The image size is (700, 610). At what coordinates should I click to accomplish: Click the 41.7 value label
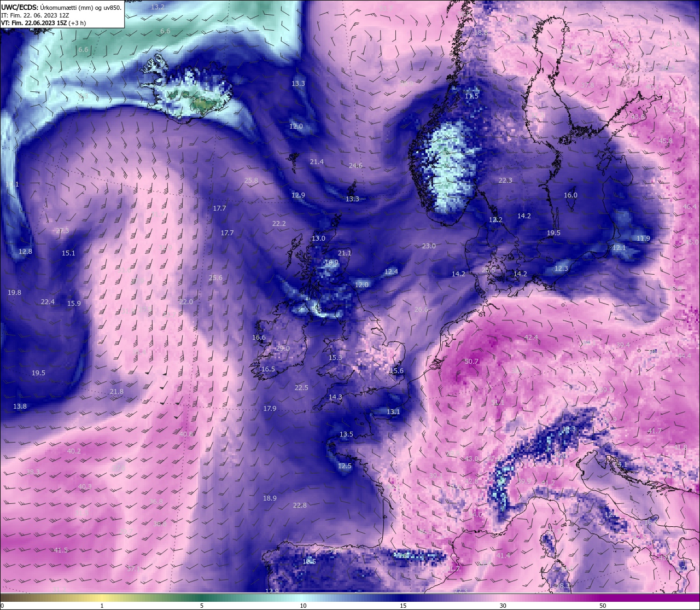(655, 431)
